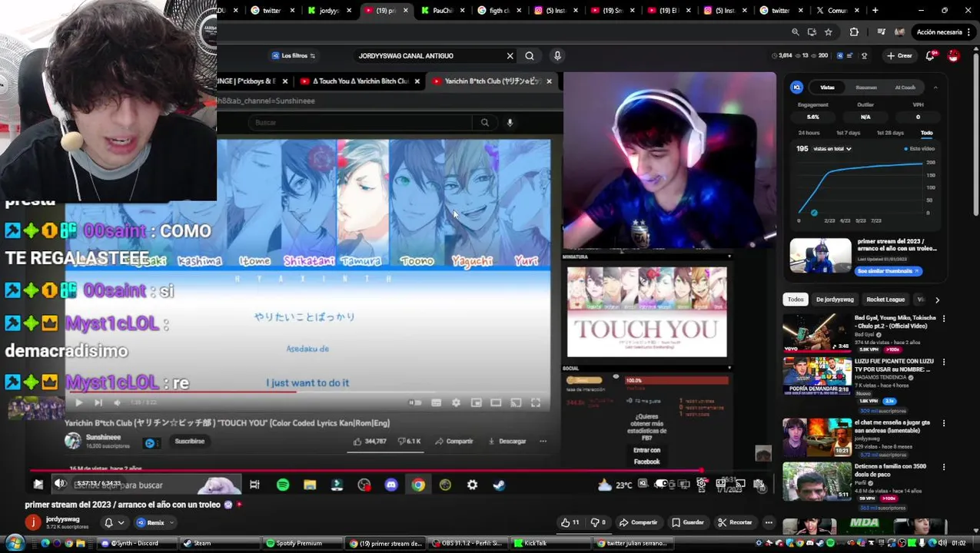Viewport: 980px width, 553px height.
Task: Open options menu for LUZU FUE PICANTE video
Action: point(944,362)
